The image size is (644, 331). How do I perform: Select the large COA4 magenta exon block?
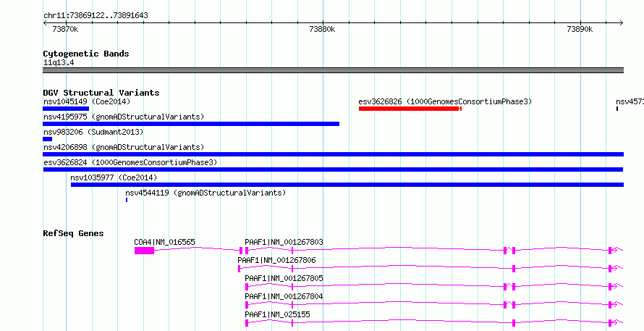pos(144,251)
